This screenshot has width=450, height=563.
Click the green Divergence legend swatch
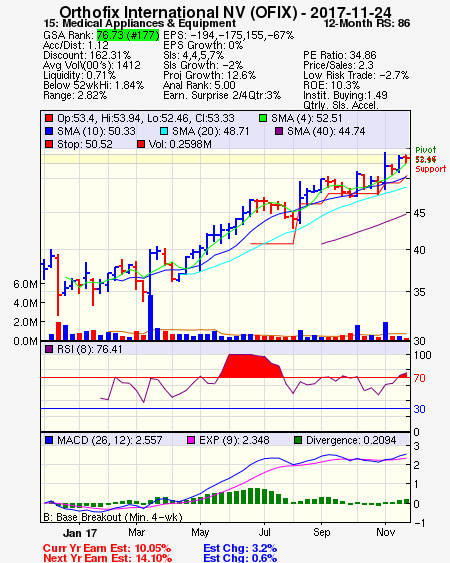click(x=298, y=440)
